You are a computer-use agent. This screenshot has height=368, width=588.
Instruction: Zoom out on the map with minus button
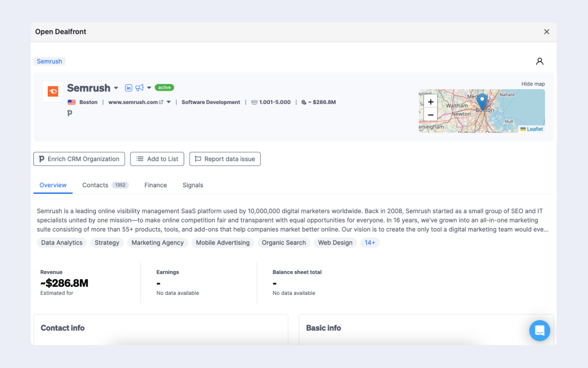(x=430, y=115)
